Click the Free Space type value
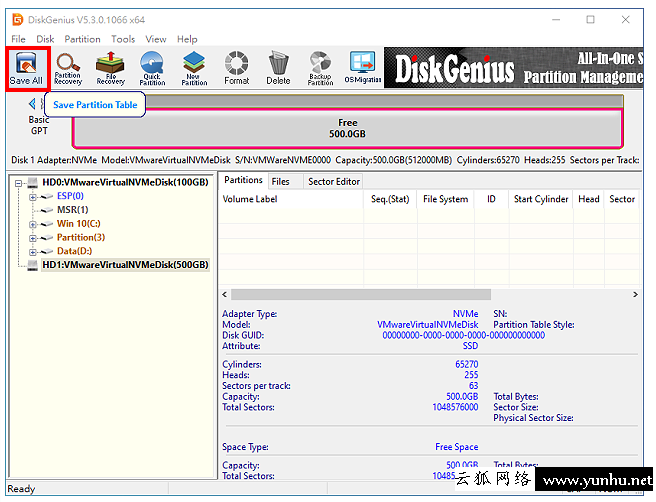Screen dimensions: 656x502 456,447
